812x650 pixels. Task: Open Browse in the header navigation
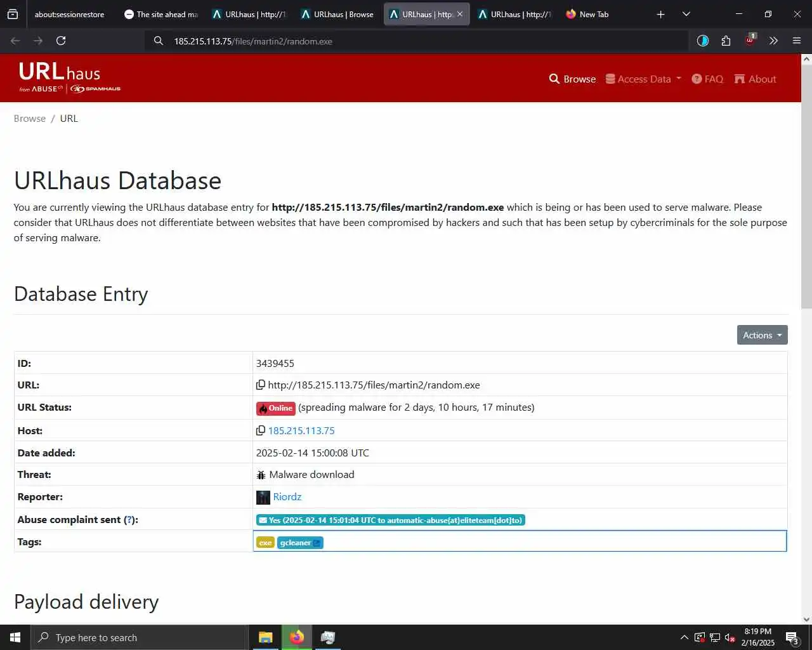[x=572, y=79]
